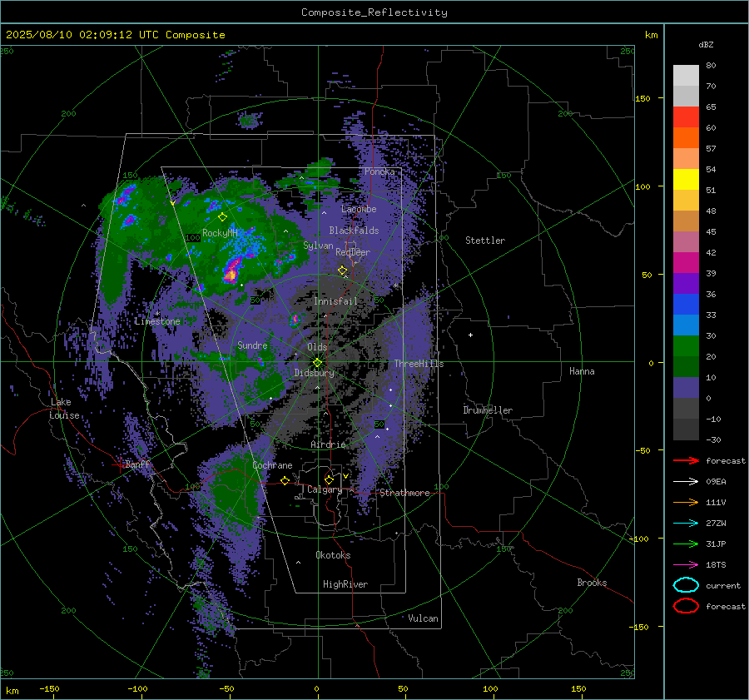The height and width of the screenshot is (700, 749).
Task: Select the bright green swatch below 30
Action: click(686, 346)
